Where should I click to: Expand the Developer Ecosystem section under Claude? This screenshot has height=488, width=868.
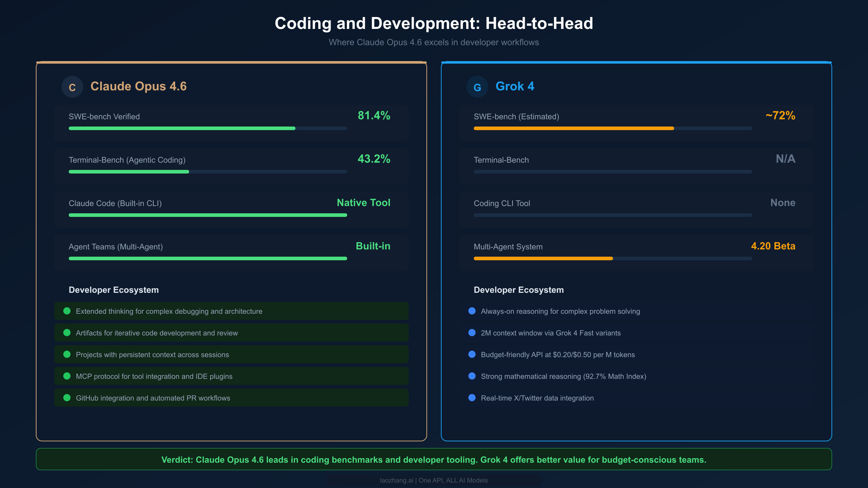point(114,290)
